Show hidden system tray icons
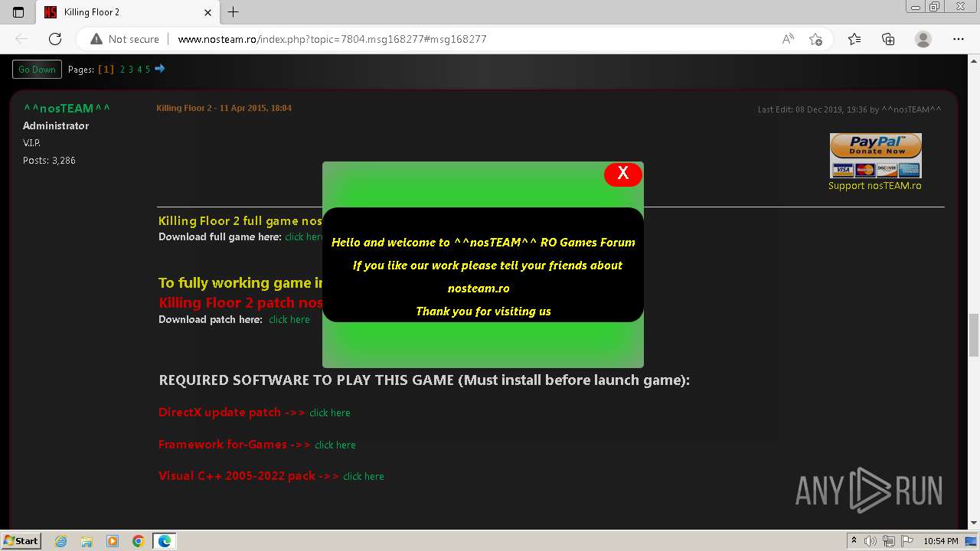Screen dimensions: 980x551 tap(854, 540)
